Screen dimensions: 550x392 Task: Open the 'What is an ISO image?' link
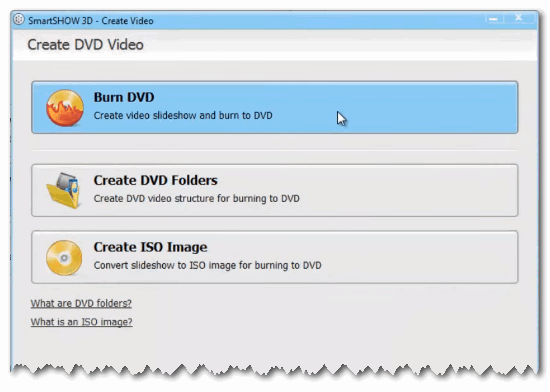81,322
